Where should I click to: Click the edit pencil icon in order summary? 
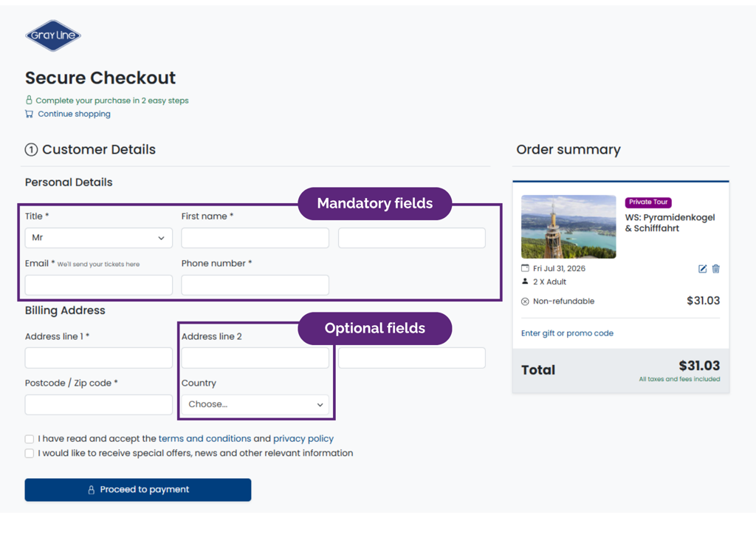(703, 269)
